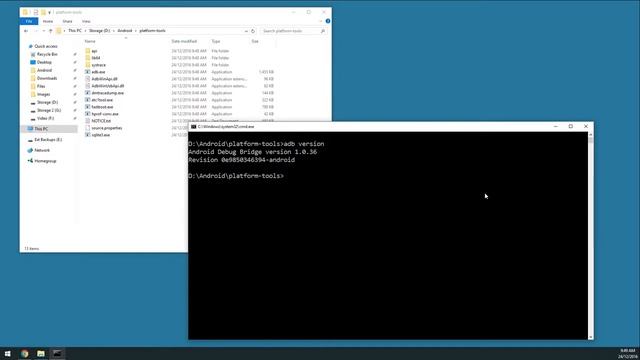640x360 pixels.
Task: Open Video (F:) drive in sidebar
Action: coord(45,118)
